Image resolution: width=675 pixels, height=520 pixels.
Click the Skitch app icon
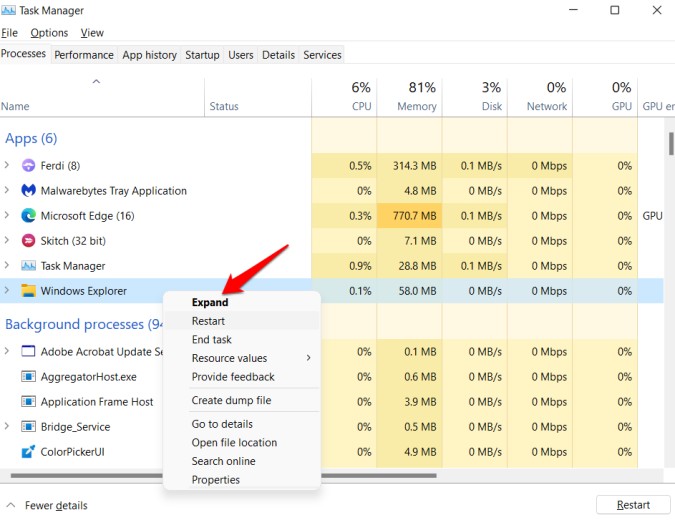click(x=28, y=241)
